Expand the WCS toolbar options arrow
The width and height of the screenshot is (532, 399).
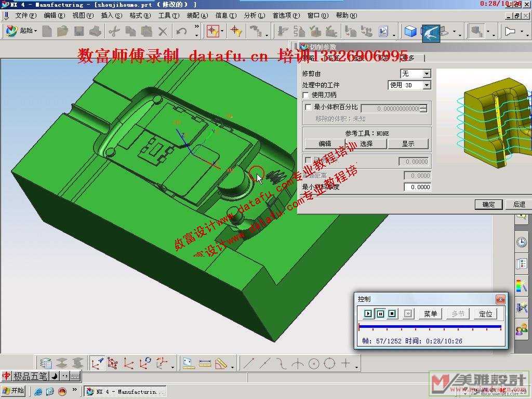(172, 367)
